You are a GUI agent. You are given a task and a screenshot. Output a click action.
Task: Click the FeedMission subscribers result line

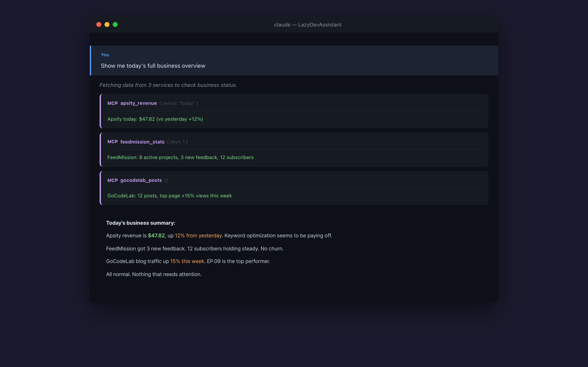pyautogui.click(x=180, y=157)
